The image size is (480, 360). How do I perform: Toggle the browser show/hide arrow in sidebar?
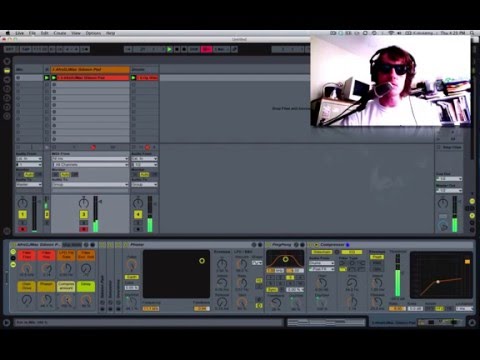[x=7, y=61]
